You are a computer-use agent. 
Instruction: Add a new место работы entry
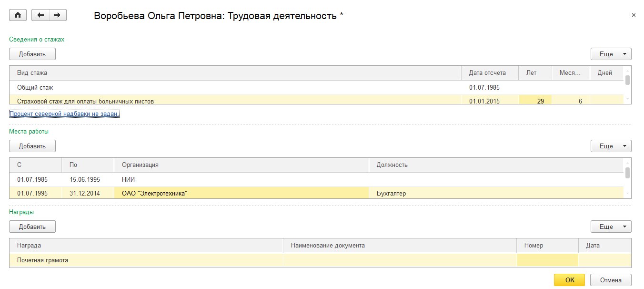pyautogui.click(x=32, y=146)
